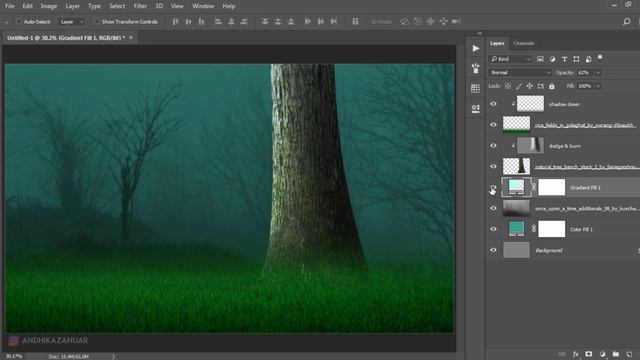Hide the natural tree bench layer

[493, 167]
